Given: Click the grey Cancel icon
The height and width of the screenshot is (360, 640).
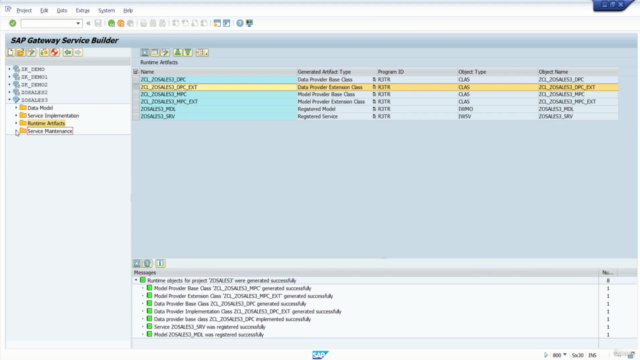Looking at the screenshot, I should click(130, 23).
